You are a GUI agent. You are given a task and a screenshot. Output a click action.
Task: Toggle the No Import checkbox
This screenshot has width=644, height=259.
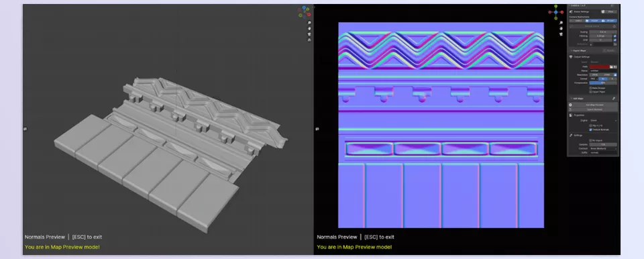[590, 140]
